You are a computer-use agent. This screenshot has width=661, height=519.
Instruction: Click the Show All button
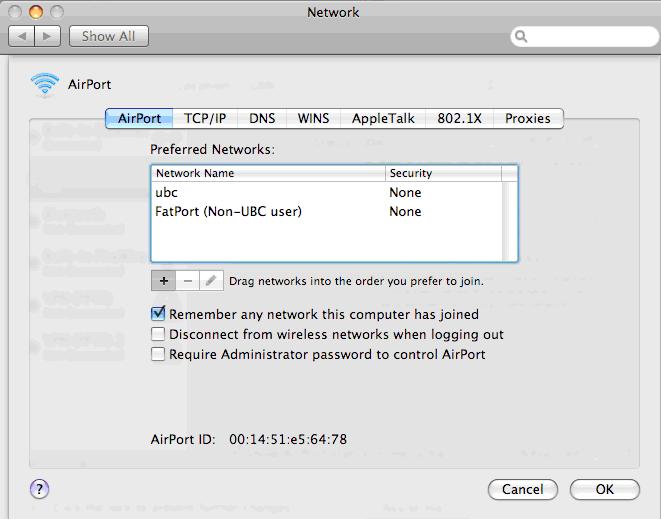tap(108, 36)
